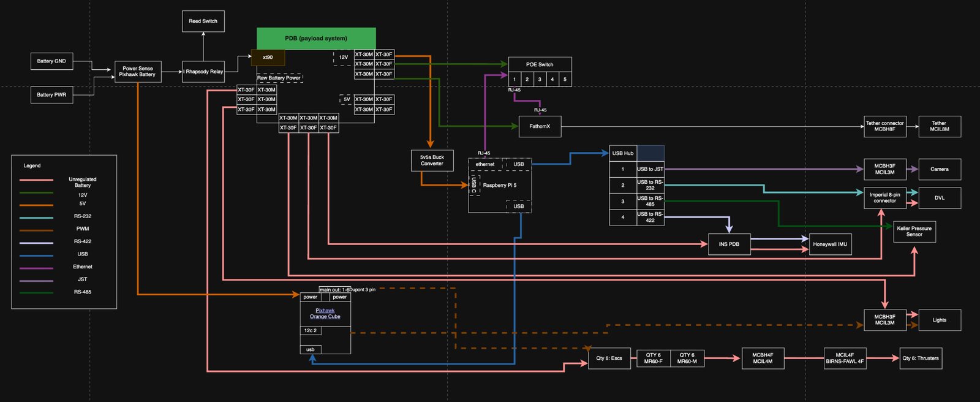This screenshot has height=402, width=980.
Task: Click USB Hub port row 4
Action: [x=623, y=217]
